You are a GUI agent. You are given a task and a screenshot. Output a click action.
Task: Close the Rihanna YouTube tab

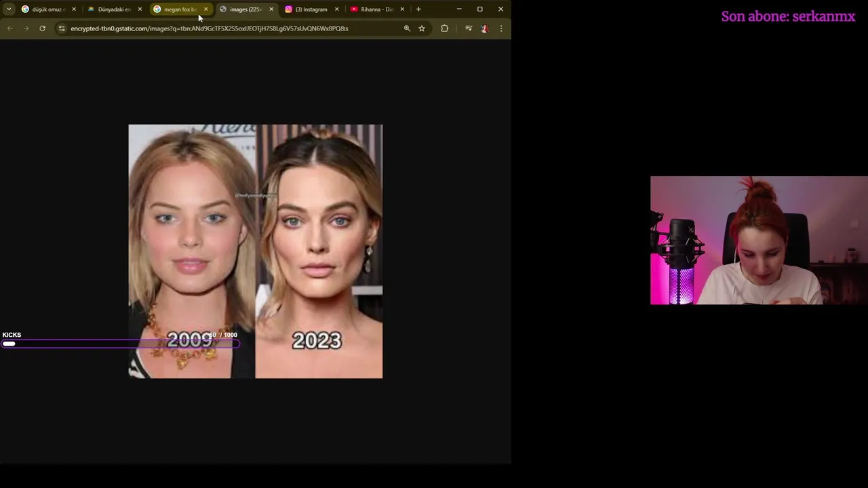point(402,9)
